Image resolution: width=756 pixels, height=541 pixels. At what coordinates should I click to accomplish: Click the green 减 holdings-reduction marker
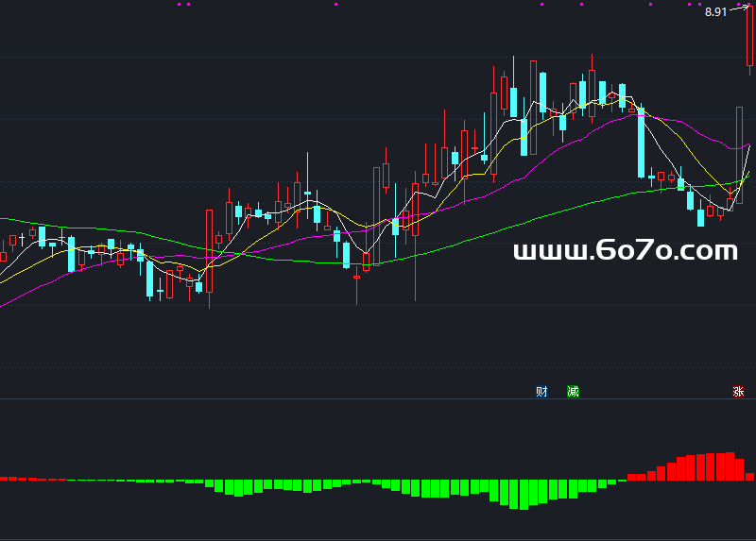[573, 391]
